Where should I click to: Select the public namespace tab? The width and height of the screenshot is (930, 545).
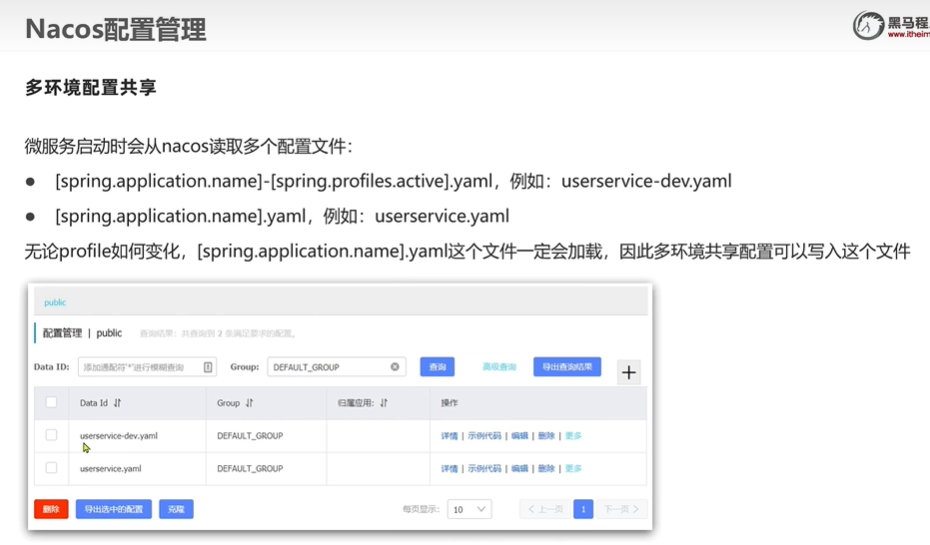[55, 302]
